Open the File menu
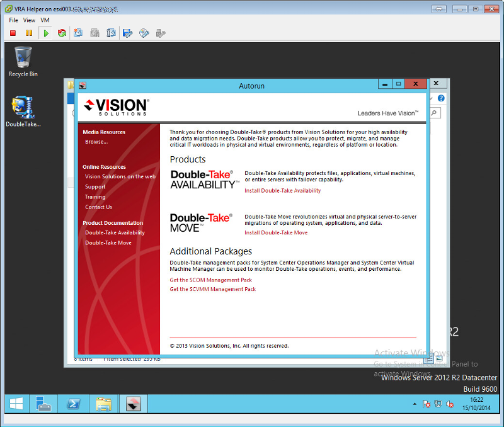This screenshot has width=504, height=427. 13,20
